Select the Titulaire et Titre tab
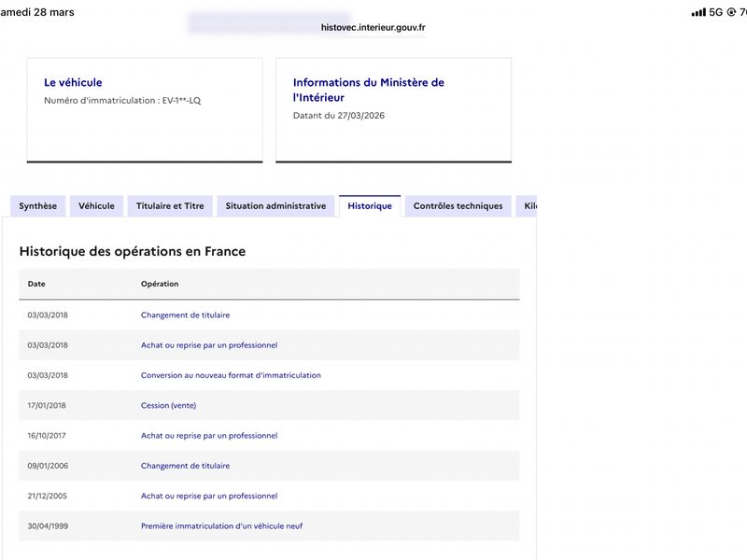Screen dimensions: 747x560 170,206
